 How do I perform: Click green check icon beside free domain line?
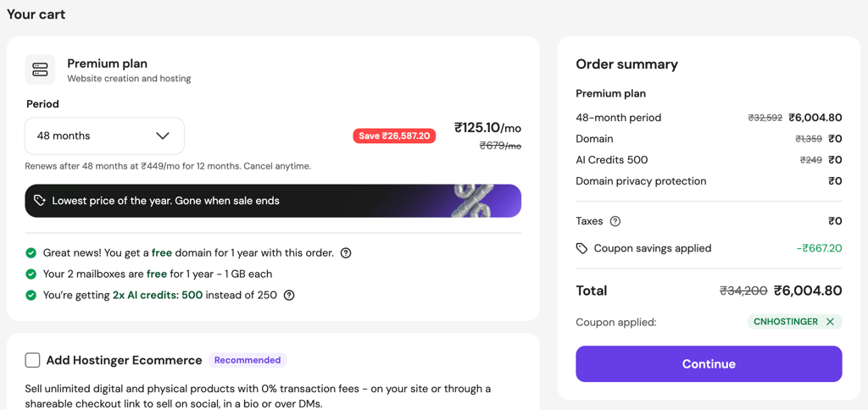(x=31, y=253)
